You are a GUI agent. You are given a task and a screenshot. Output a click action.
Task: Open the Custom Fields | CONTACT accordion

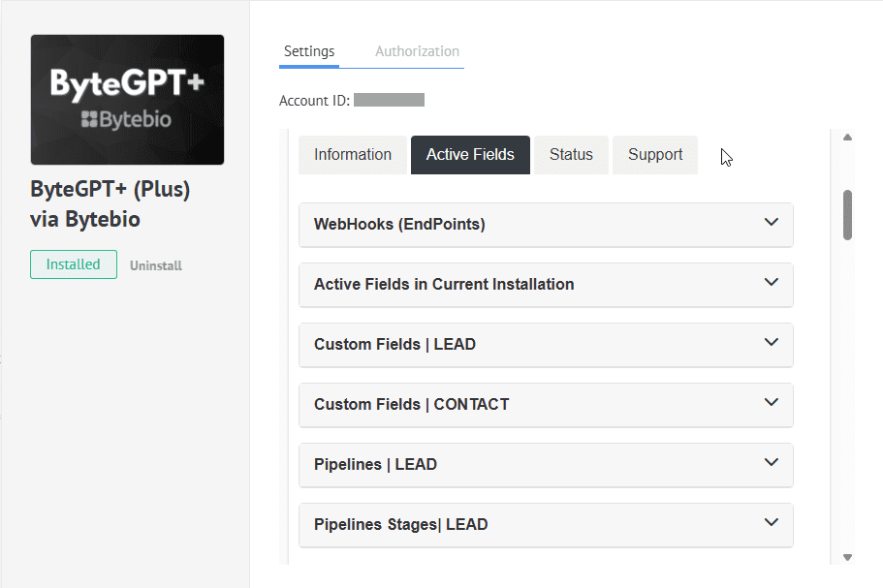tap(411, 405)
